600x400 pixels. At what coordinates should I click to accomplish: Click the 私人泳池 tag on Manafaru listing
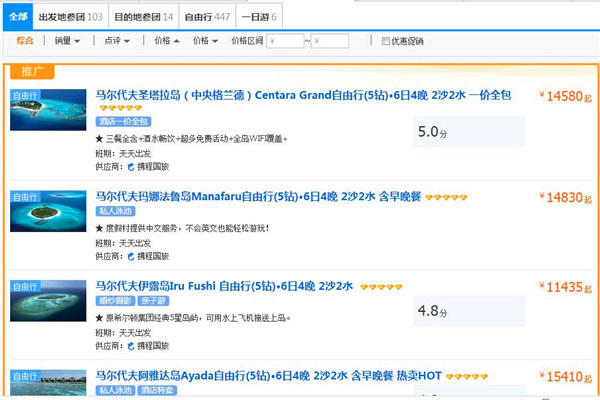click(x=115, y=213)
